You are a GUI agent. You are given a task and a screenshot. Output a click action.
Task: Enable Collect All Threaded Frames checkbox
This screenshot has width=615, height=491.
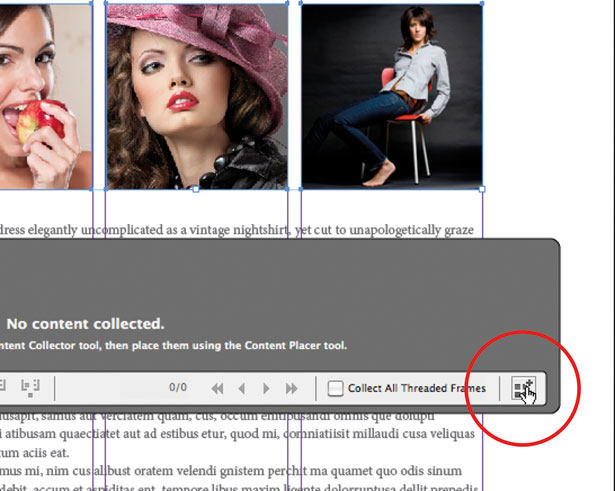[x=335, y=388]
